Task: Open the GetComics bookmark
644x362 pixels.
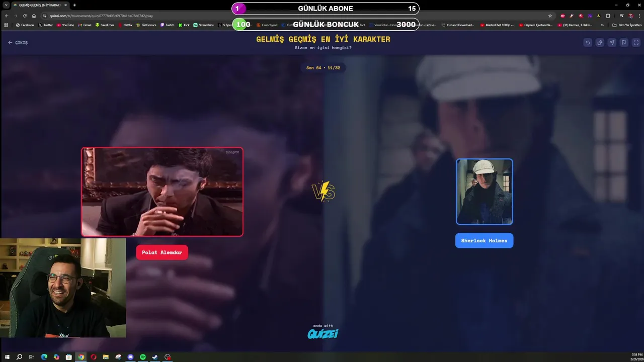Action: pyautogui.click(x=146, y=25)
